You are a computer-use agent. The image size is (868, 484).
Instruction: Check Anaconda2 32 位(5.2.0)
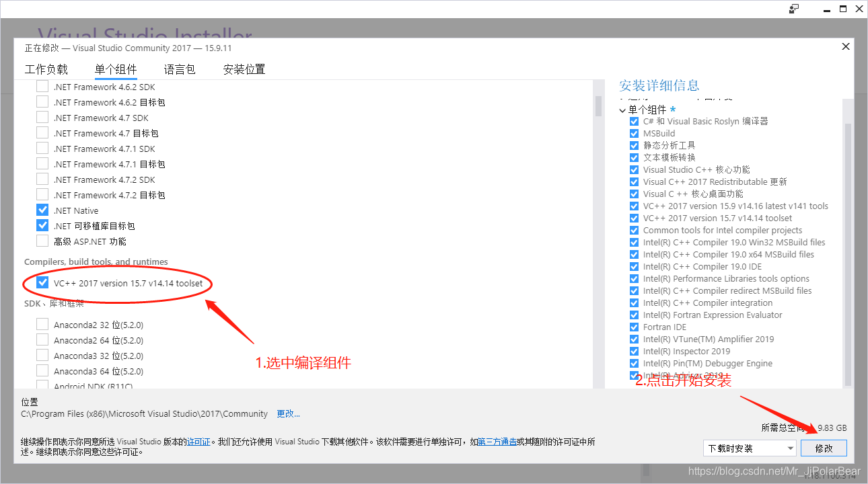42,325
